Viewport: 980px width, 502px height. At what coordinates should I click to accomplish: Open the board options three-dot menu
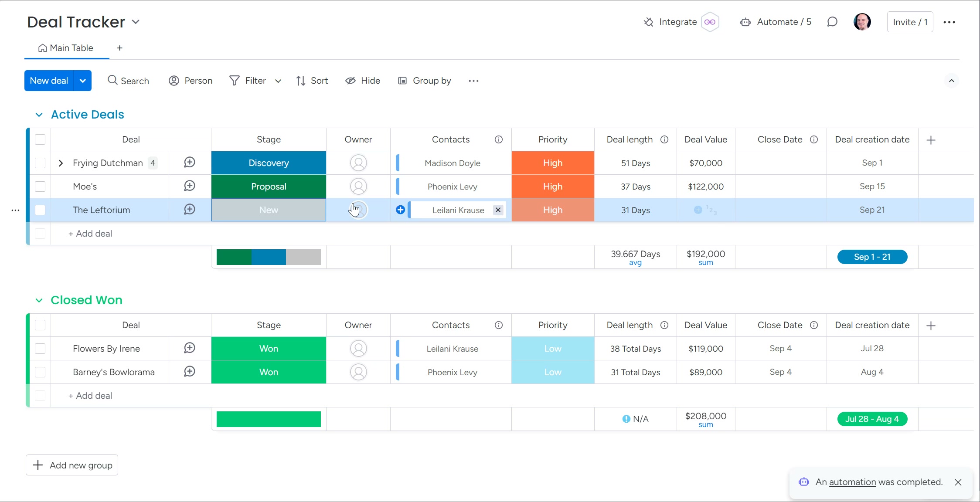click(949, 22)
